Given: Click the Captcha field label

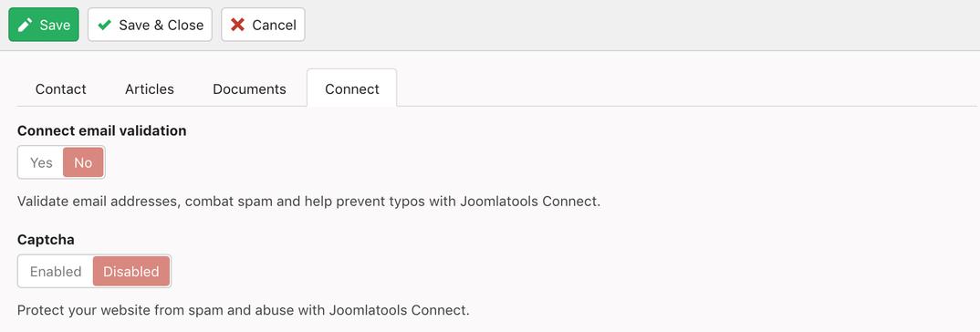Looking at the screenshot, I should point(47,240).
